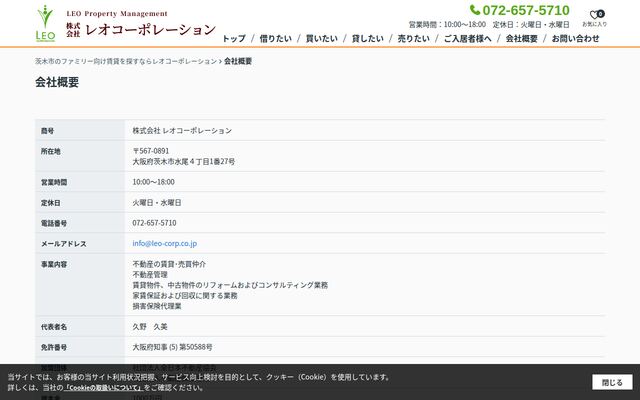The image size is (640, 400).
Task: Click the green phone handset icon
Action: [x=475, y=10]
